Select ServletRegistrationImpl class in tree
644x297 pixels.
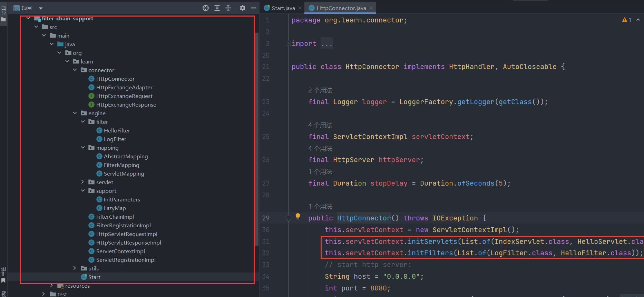pos(126,260)
